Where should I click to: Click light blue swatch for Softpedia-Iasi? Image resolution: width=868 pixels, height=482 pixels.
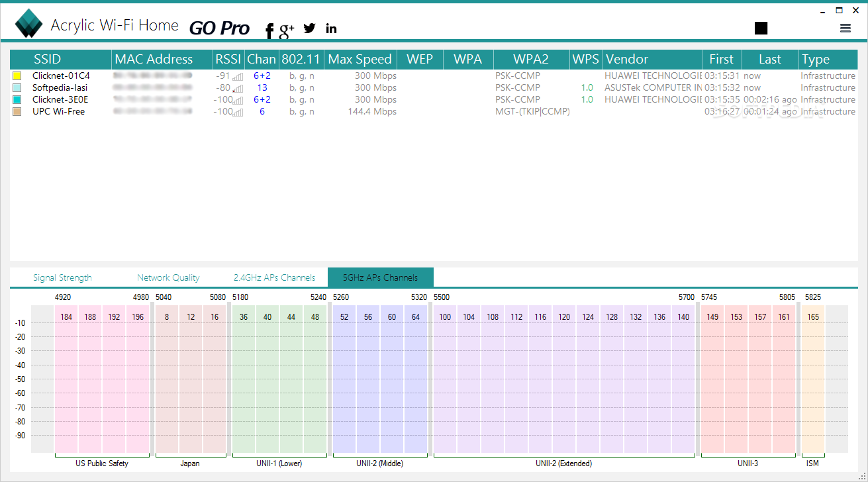tap(17, 88)
